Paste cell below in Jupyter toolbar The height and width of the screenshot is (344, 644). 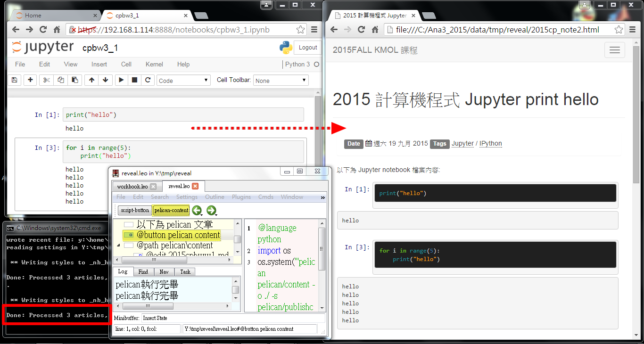tap(74, 80)
